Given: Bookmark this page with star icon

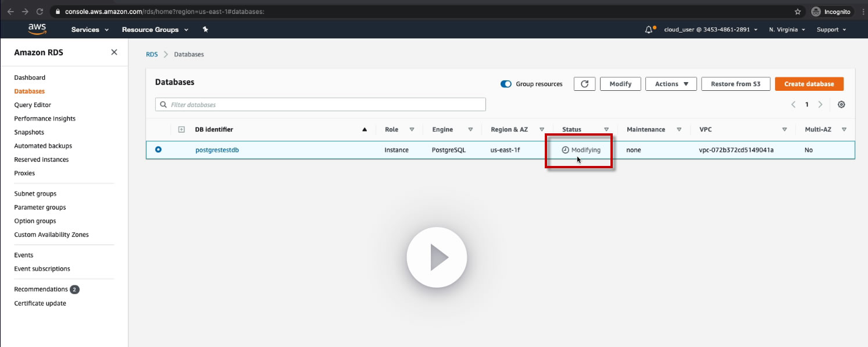Looking at the screenshot, I should 798,12.
